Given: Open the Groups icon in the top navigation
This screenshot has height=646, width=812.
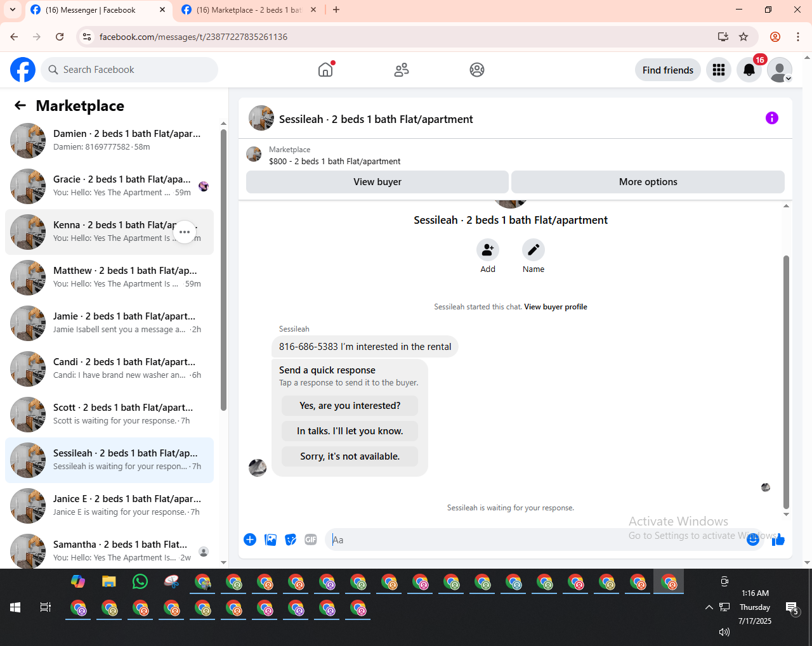Looking at the screenshot, I should 477,70.
